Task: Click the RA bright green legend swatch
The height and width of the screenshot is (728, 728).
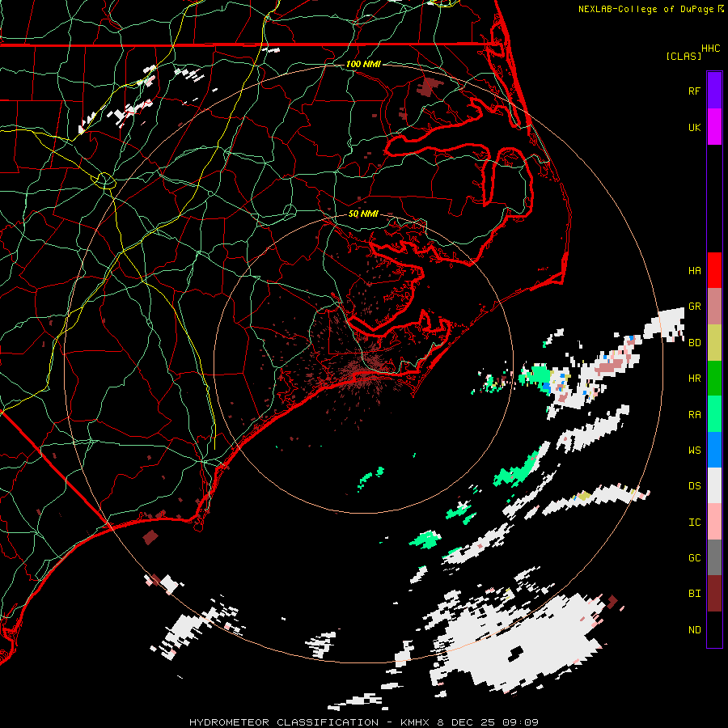Action: (x=714, y=414)
